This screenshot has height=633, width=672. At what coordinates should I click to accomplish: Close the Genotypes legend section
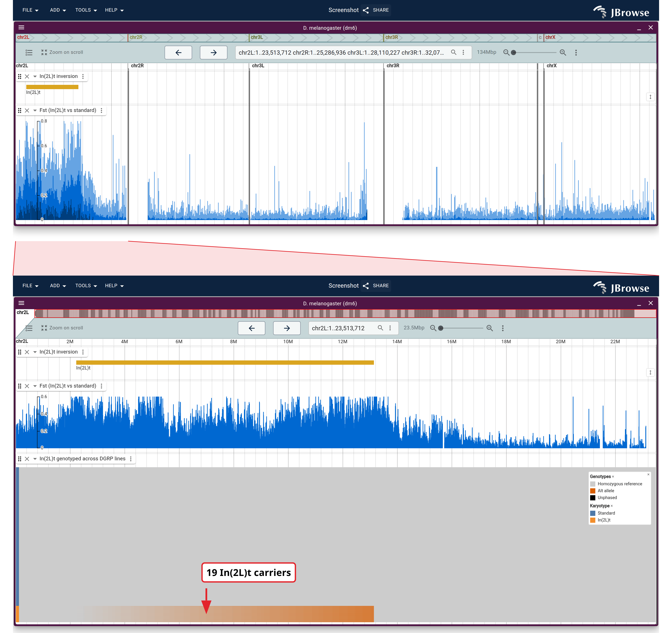point(613,476)
